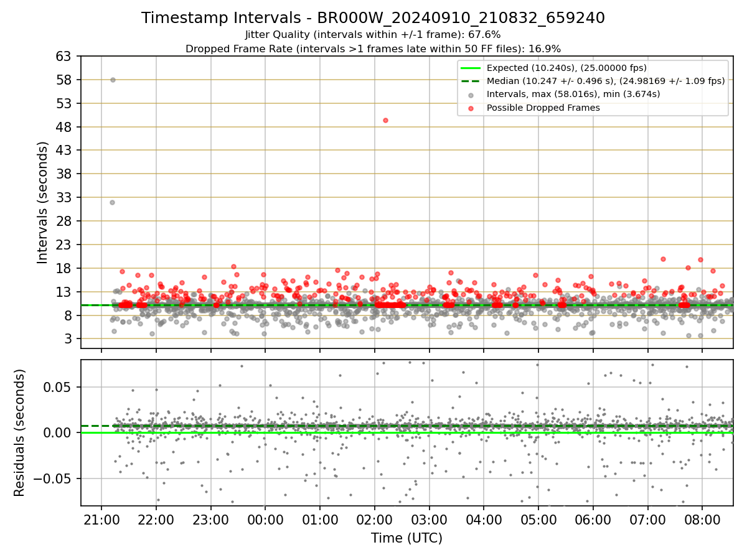Click the '8' y-axis tick label
747x560 pixels.
(x=67, y=315)
